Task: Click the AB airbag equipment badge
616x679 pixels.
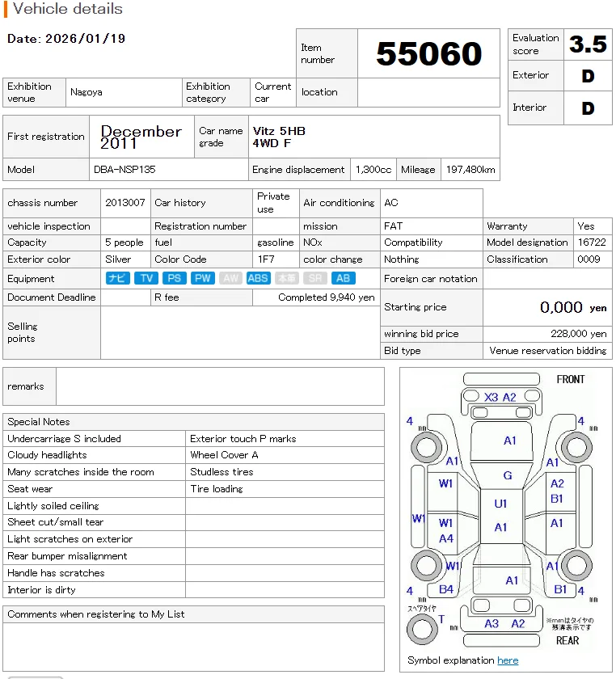Action: [x=343, y=278]
